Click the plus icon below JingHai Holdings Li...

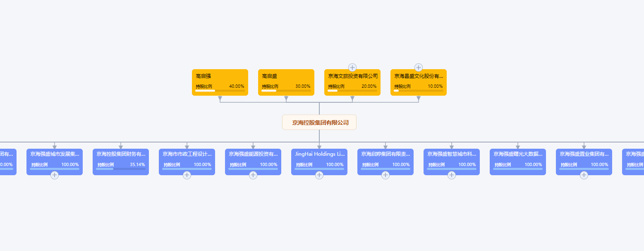[319, 175]
